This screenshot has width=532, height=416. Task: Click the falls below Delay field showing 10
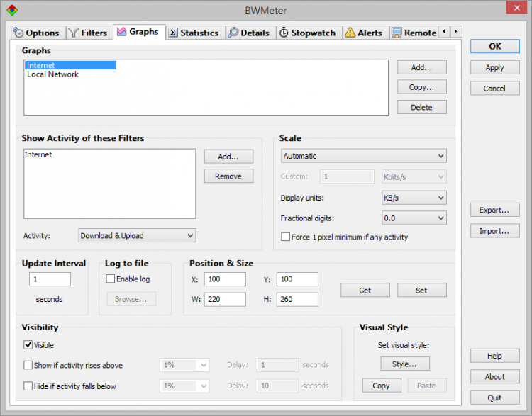click(x=277, y=386)
